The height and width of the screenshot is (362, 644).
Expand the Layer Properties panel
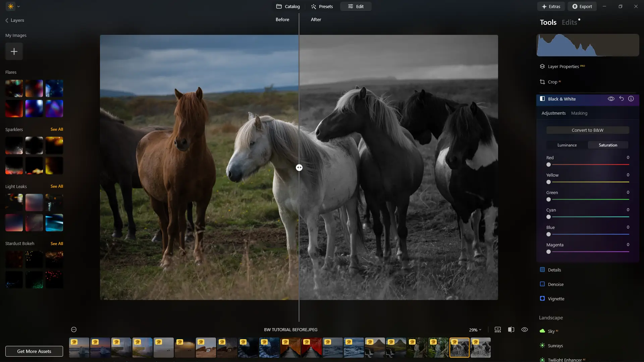563,67
